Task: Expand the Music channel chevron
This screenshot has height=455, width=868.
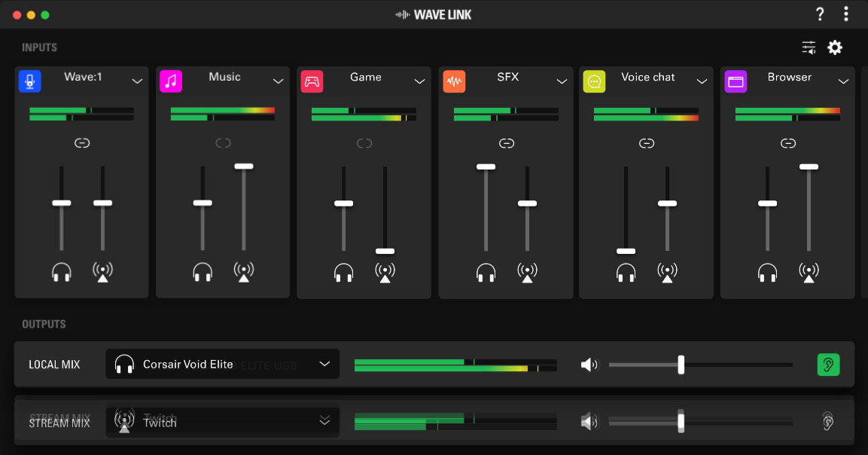Action: tap(279, 81)
